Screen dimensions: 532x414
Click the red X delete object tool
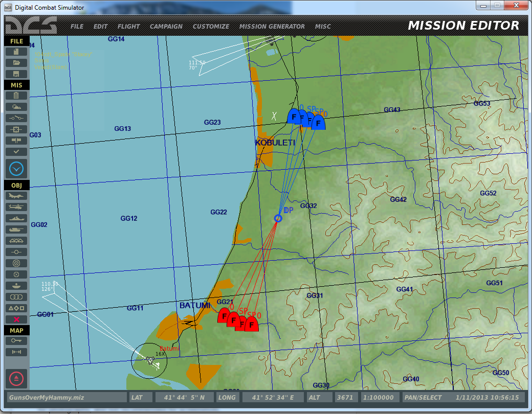pos(16,319)
